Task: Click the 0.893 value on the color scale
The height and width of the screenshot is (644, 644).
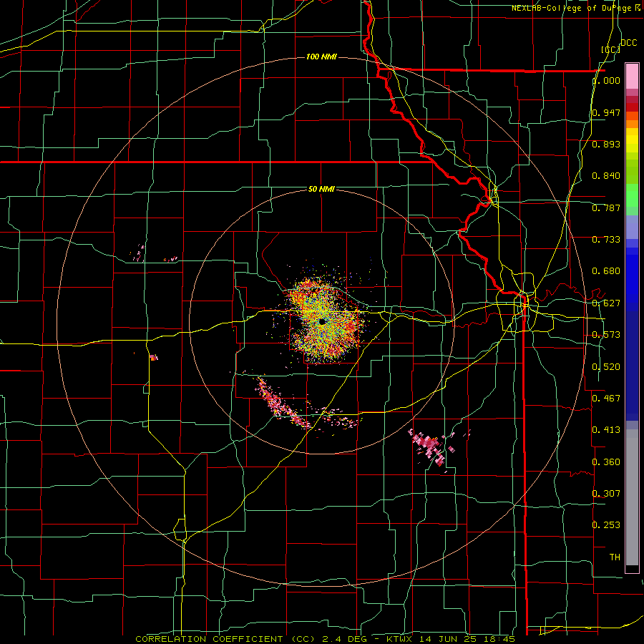Action: [606, 144]
